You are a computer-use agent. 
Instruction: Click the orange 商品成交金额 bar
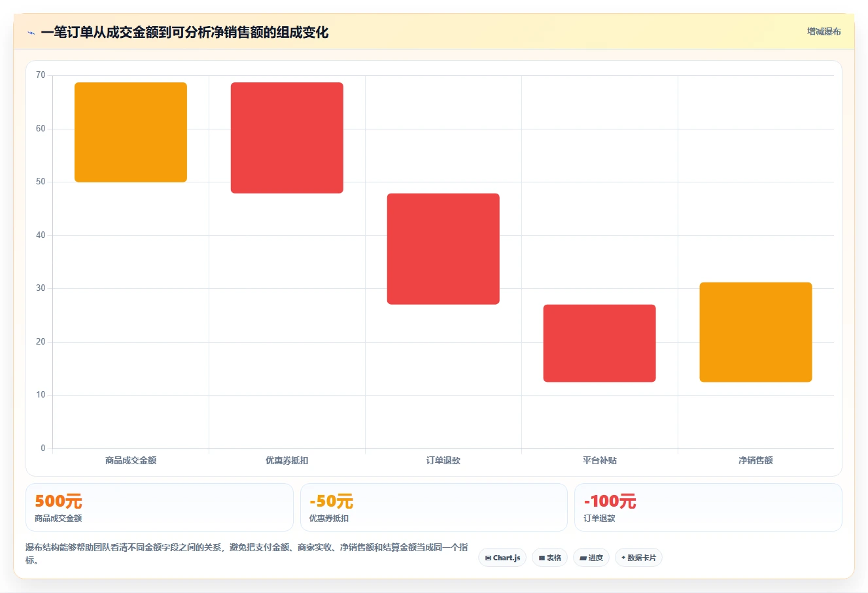click(131, 132)
